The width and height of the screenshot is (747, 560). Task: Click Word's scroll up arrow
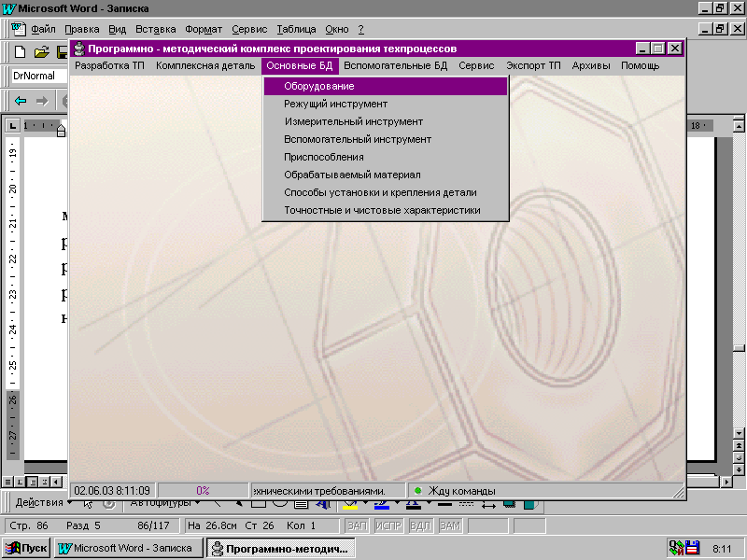pos(739,126)
